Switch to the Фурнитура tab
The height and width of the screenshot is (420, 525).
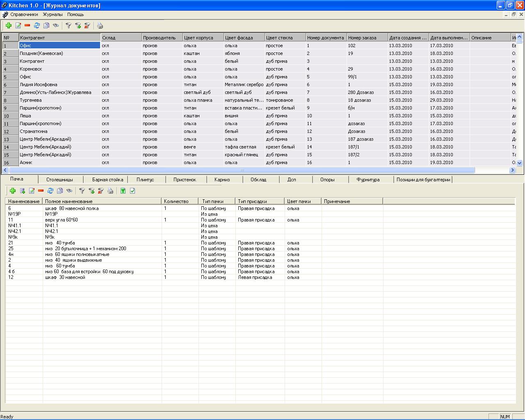pyautogui.click(x=368, y=180)
